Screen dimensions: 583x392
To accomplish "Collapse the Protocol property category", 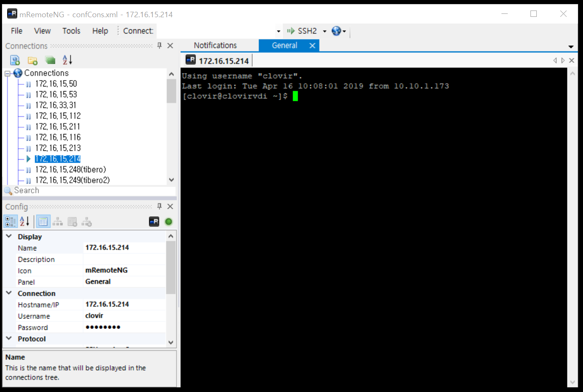I will (x=9, y=338).
